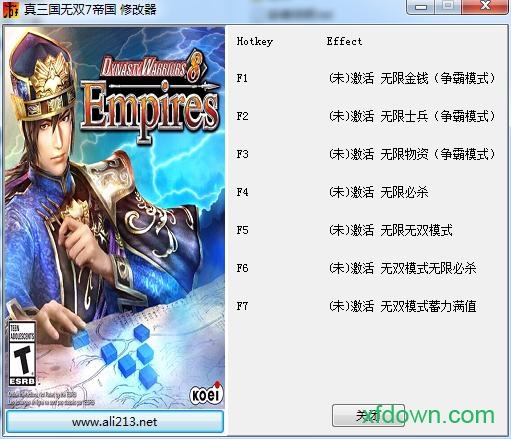The image size is (511, 439).
Task: Toggle F4 无限必杀 activation status
Action: click(351, 192)
